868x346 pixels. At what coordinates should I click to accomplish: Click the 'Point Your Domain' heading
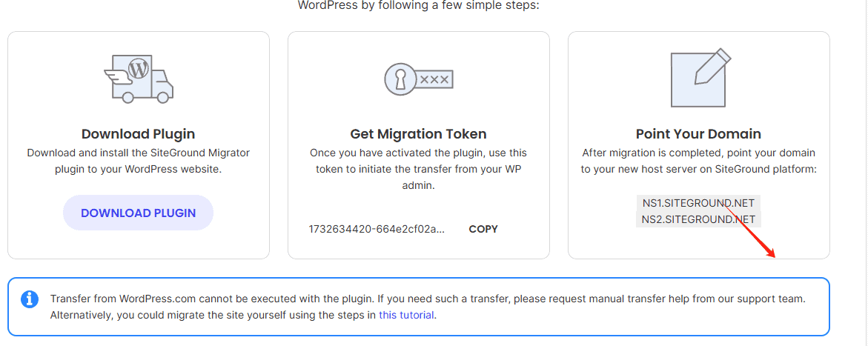coord(698,134)
